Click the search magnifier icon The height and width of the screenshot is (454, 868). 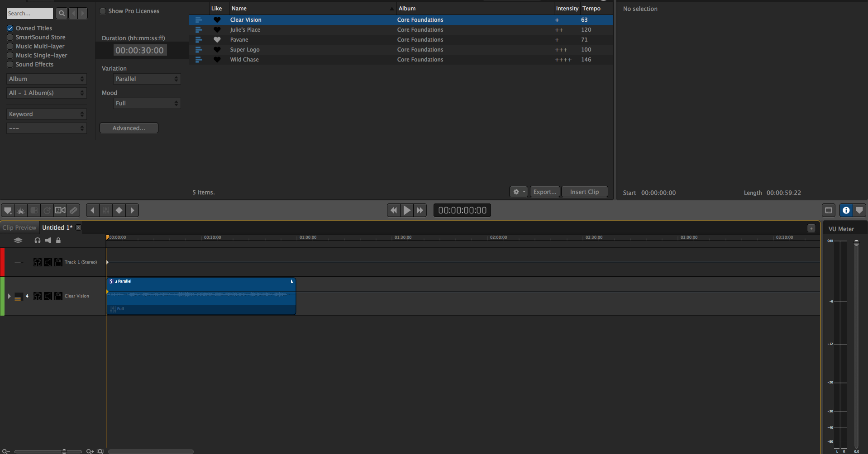(x=62, y=14)
